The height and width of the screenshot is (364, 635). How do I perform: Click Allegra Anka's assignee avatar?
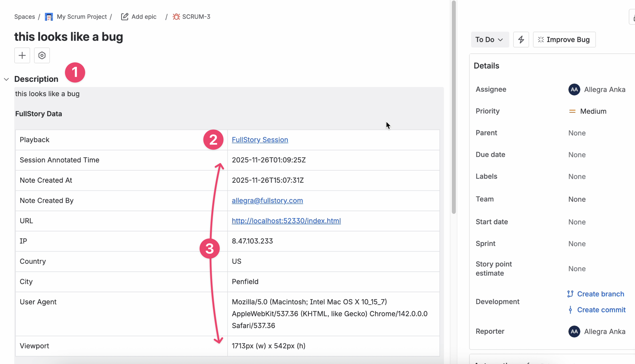(574, 89)
